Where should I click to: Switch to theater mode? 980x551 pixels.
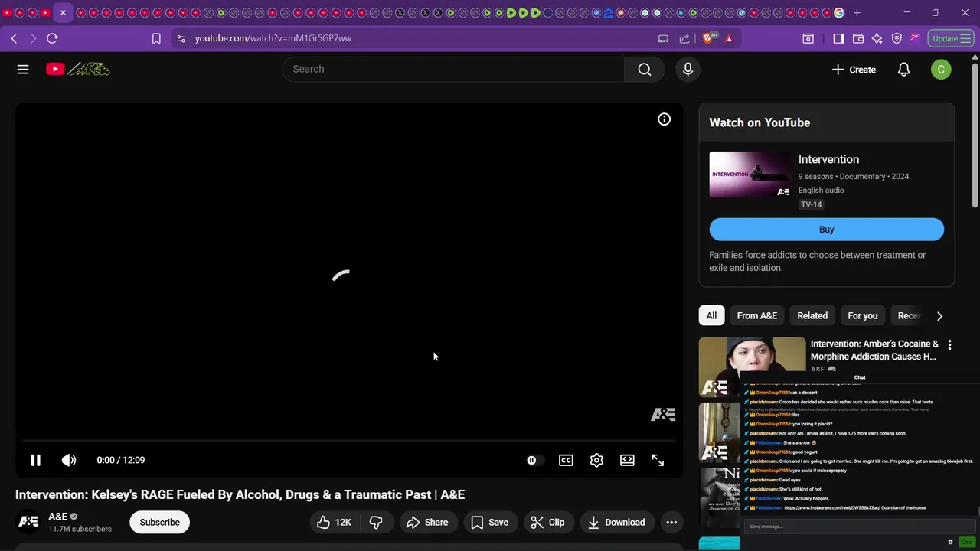(x=627, y=460)
